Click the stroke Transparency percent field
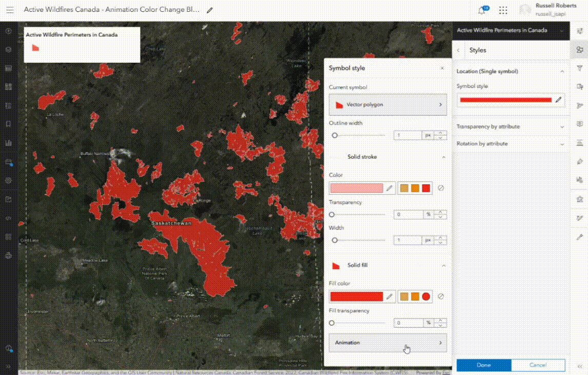This screenshot has height=375, width=588. point(408,214)
